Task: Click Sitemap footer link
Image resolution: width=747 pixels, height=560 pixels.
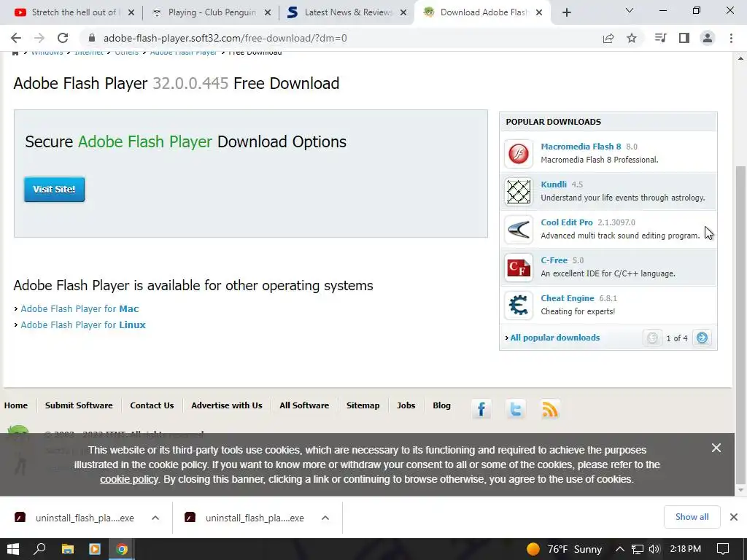Action: tap(363, 405)
